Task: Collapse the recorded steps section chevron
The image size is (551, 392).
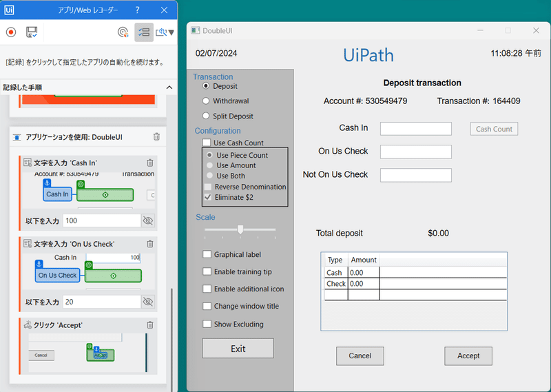Action: point(169,87)
